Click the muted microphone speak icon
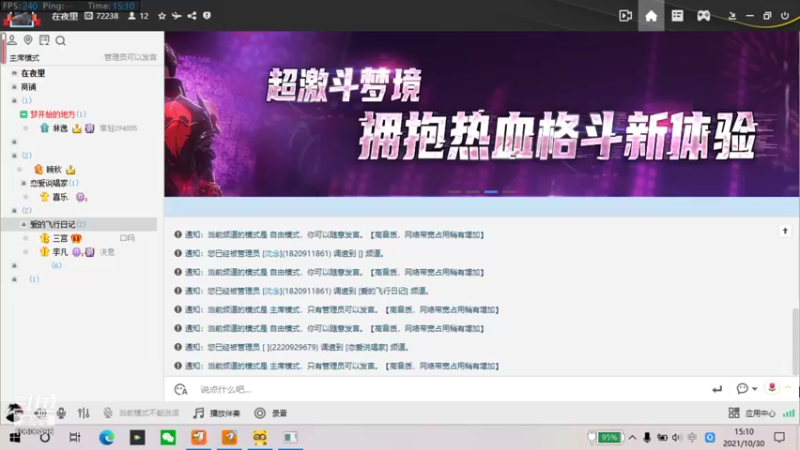 tap(108, 413)
